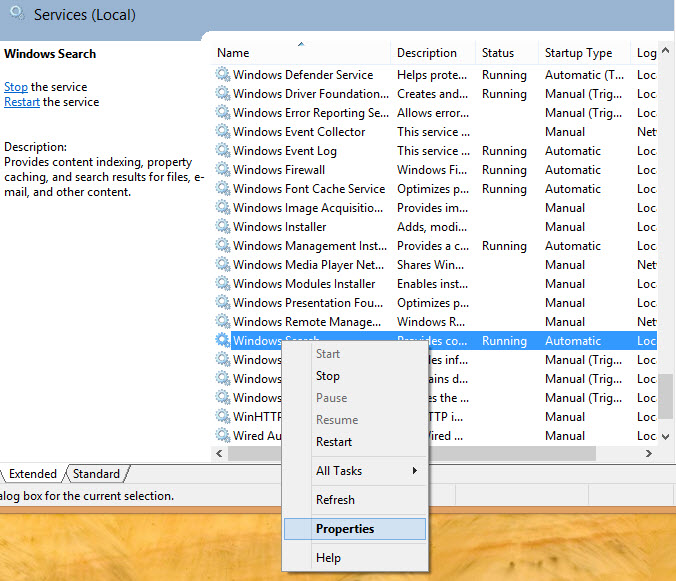This screenshot has width=676, height=581.
Task: Click gear icon of highlighted Windows Search row
Action: click(223, 340)
